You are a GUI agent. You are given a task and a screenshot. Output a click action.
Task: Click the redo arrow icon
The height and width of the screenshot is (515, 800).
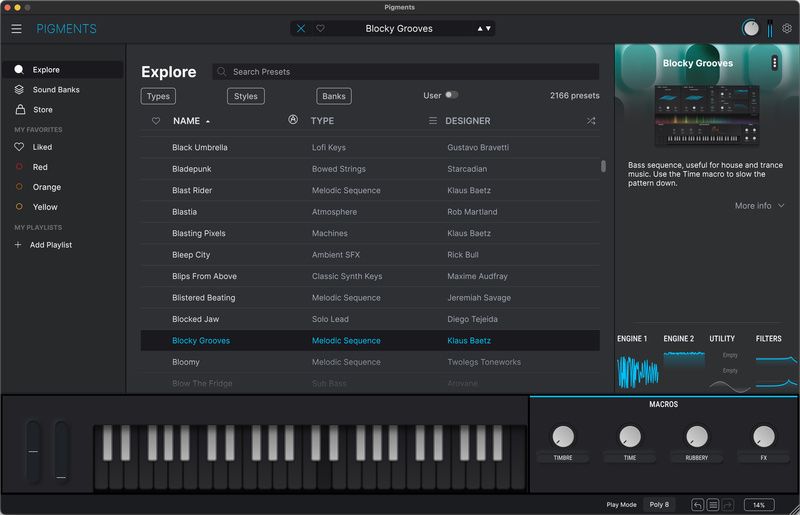pyautogui.click(x=728, y=505)
